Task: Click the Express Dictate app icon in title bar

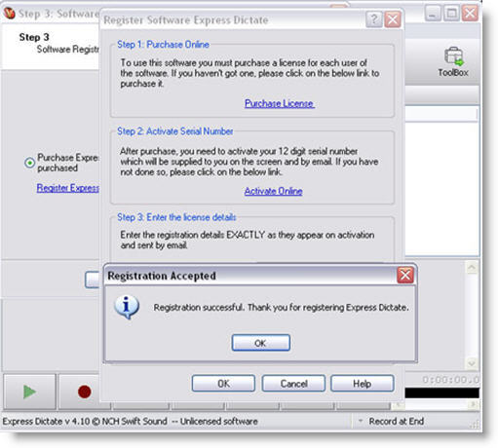Action: 9,13
